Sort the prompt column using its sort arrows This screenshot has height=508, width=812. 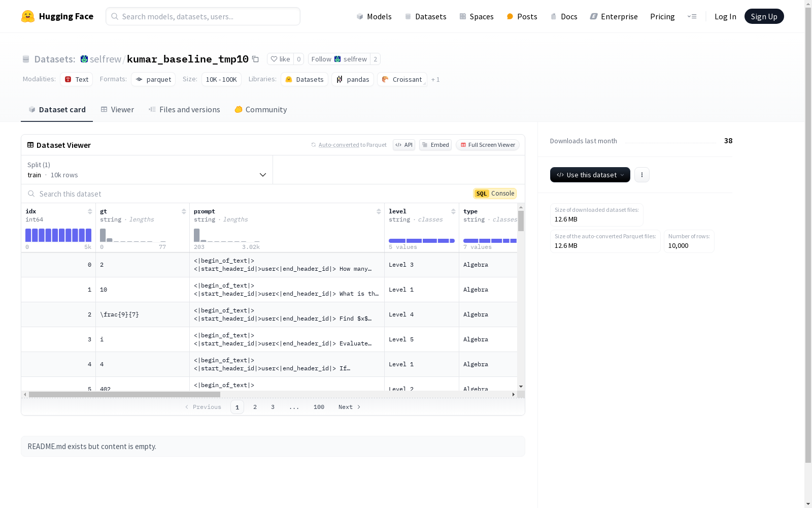point(379,211)
